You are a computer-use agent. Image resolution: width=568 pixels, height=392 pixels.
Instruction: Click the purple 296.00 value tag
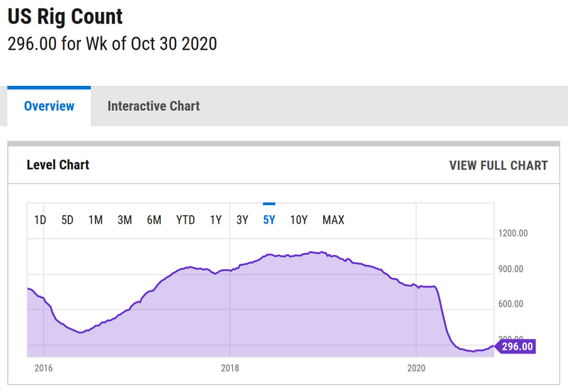[x=516, y=347]
